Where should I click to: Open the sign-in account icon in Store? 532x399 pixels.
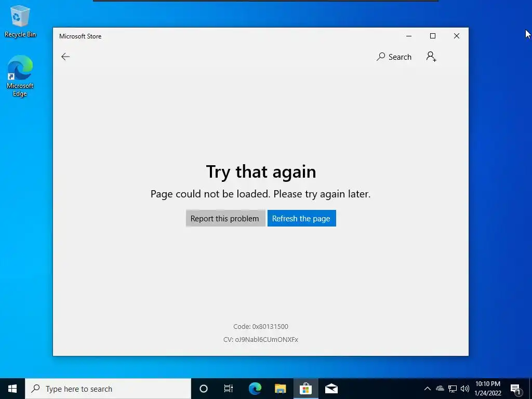click(431, 57)
